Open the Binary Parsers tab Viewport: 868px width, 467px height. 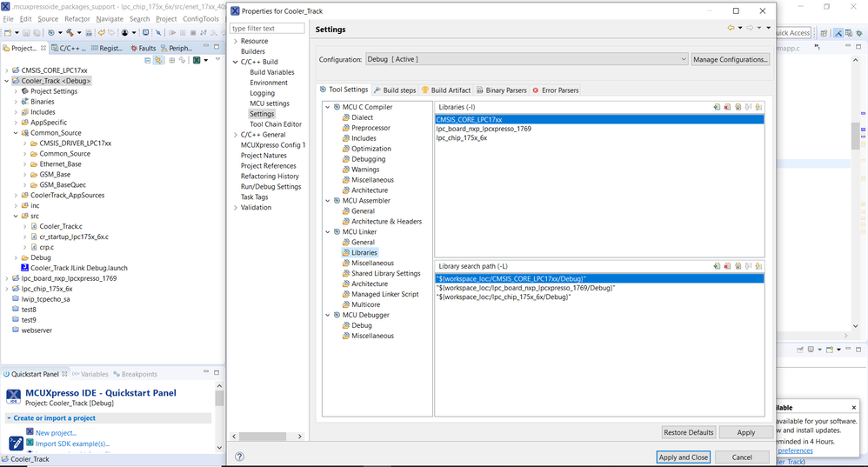point(502,90)
